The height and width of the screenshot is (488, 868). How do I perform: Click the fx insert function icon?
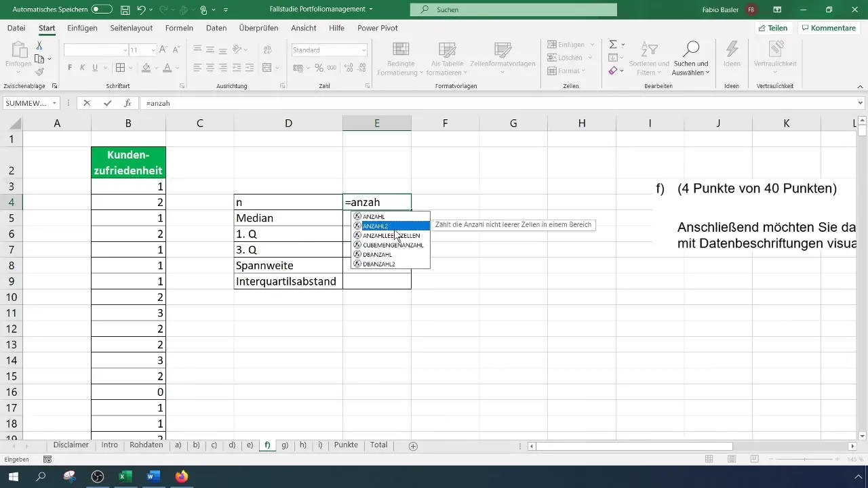coord(127,103)
